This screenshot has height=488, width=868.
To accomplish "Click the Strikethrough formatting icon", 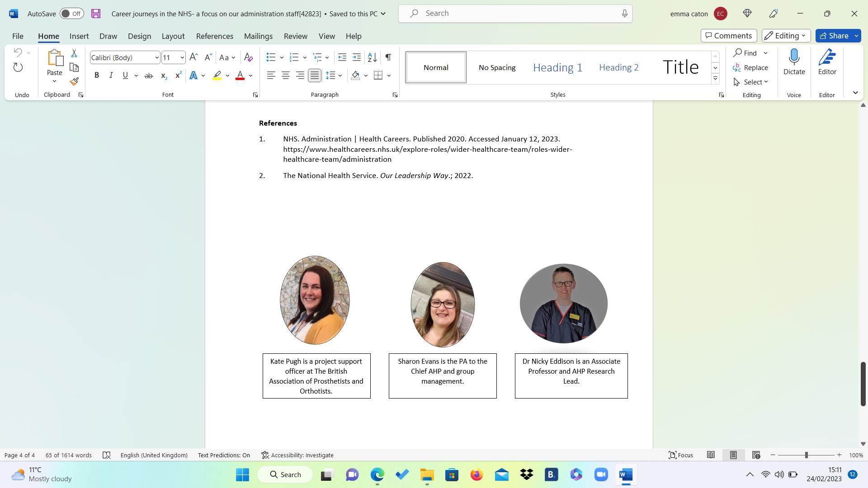I will (148, 75).
